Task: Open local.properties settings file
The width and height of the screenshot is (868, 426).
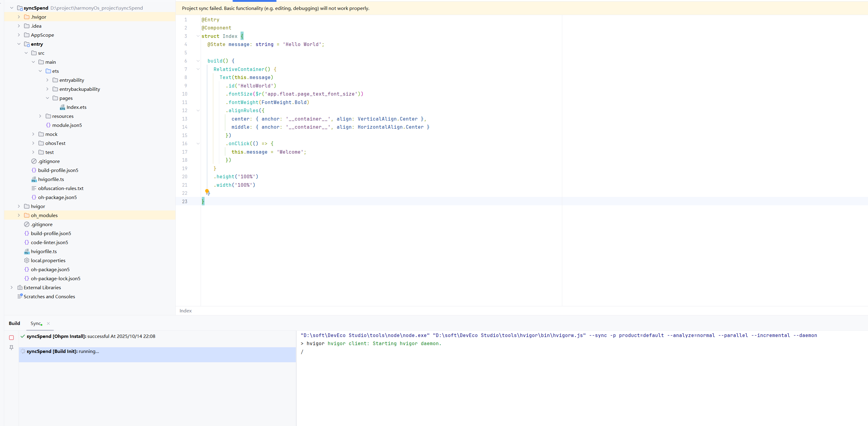Action: [48, 260]
